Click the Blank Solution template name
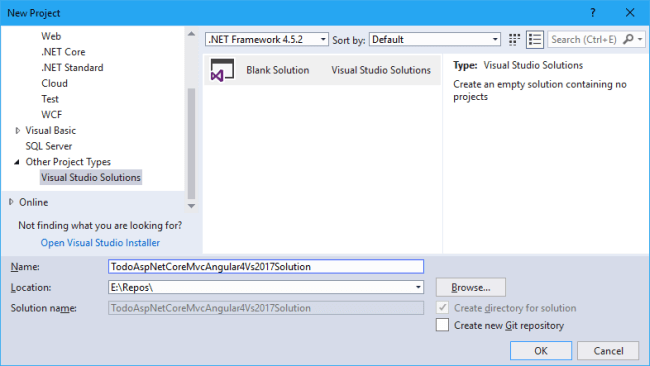The width and height of the screenshot is (650, 366). [x=278, y=70]
